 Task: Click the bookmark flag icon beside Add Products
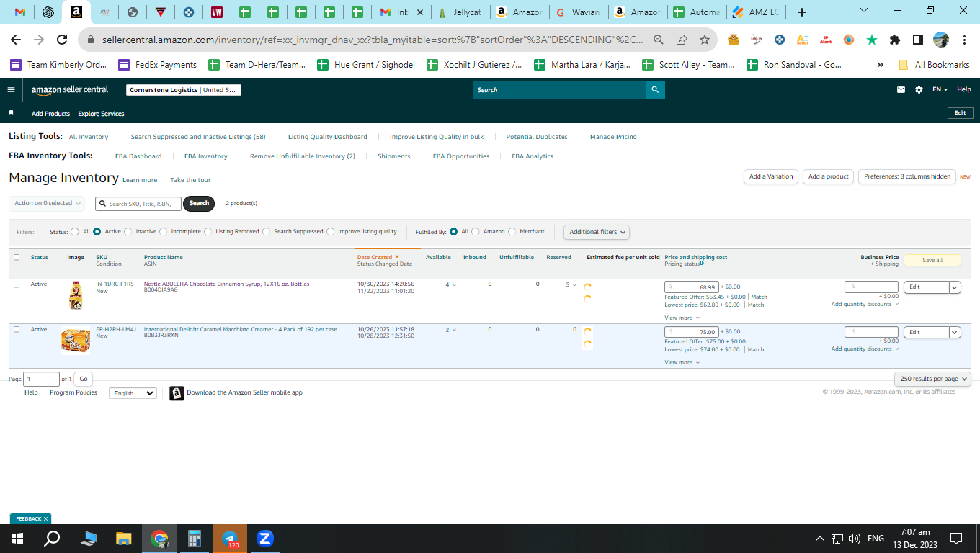[11, 113]
